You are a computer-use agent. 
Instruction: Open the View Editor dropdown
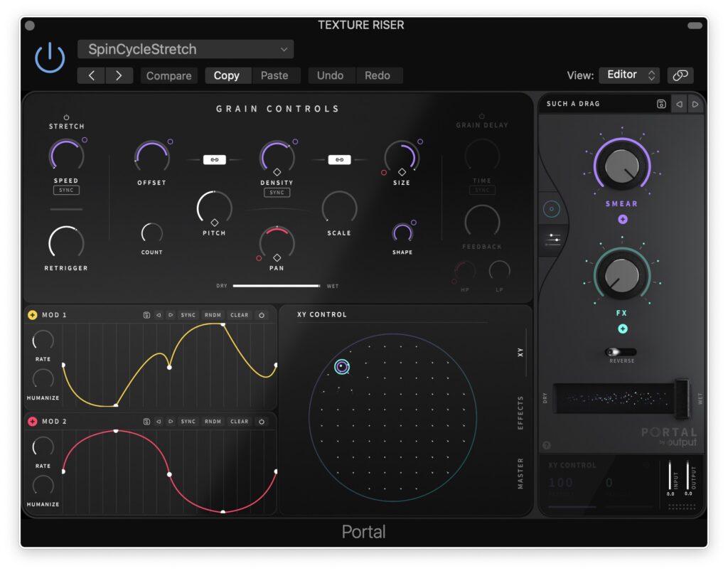pos(629,75)
